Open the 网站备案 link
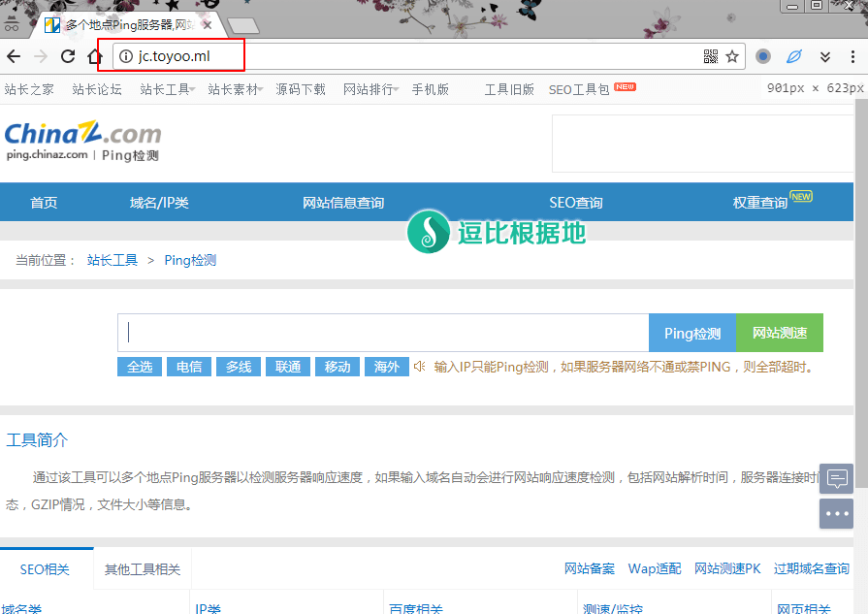The width and height of the screenshot is (868, 614). [590, 568]
